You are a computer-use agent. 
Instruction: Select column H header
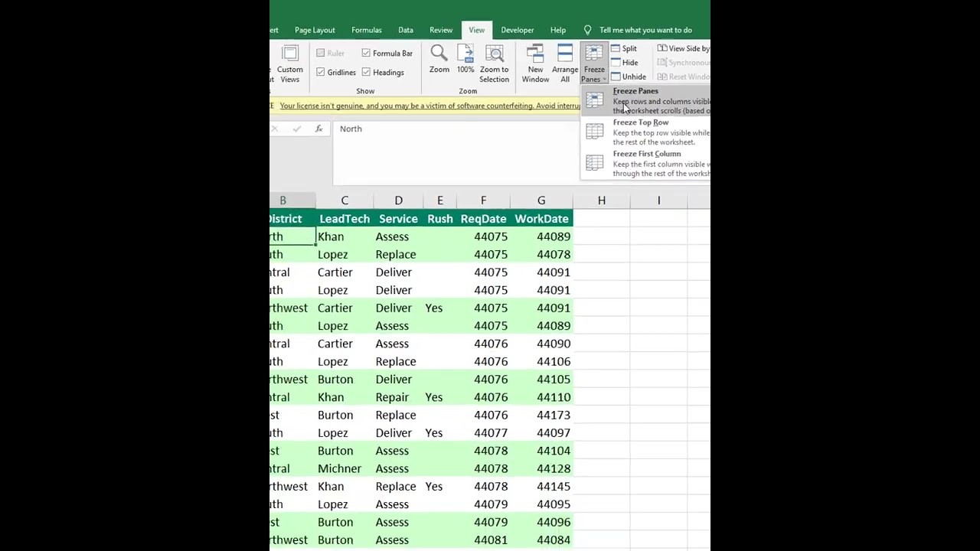tap(602, 201)
